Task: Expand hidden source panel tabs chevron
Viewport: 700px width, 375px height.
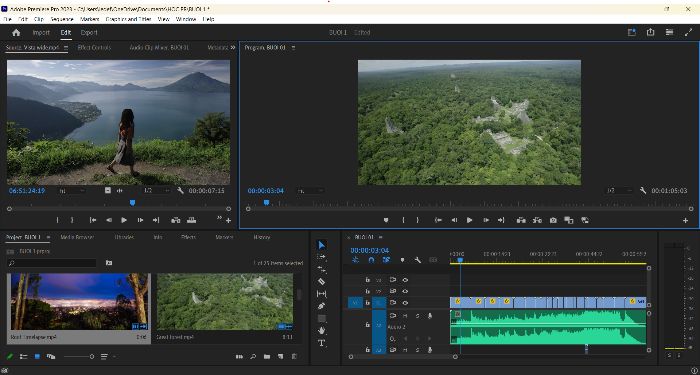Action: coord(233,47)
